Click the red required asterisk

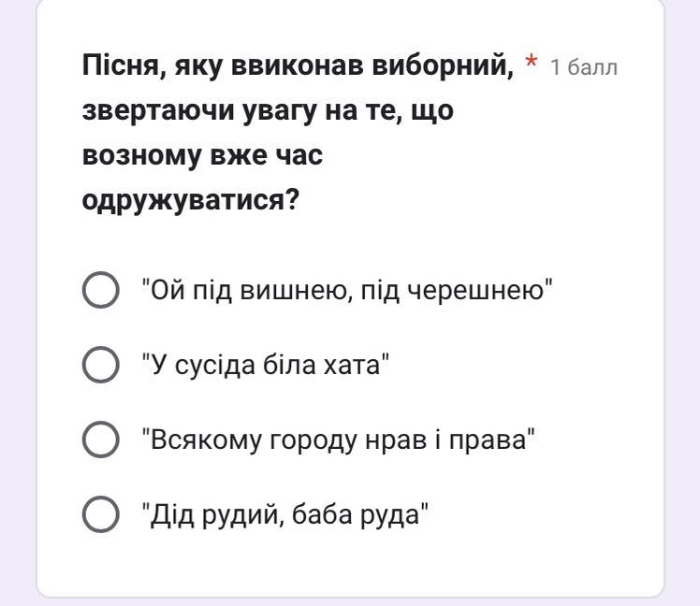pos(531,62)
